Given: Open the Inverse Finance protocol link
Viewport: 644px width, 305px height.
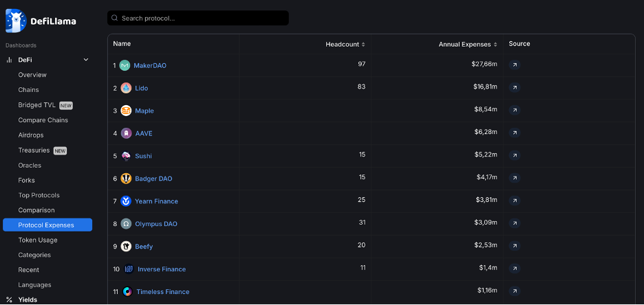Looking at the screenshot, I should [x=162, y=269].
